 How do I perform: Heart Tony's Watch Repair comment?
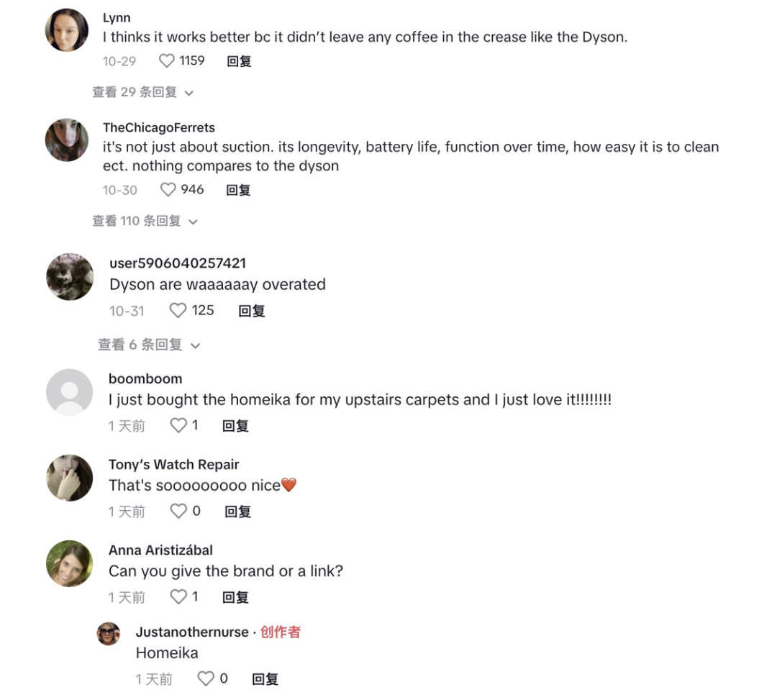pyautogui.click(x=178, y=512)
